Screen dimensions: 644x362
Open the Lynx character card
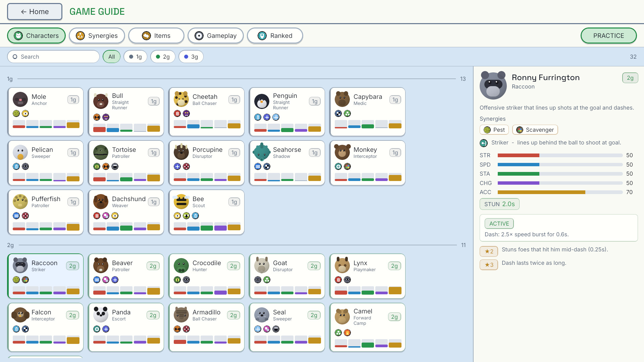pos(367,276)
